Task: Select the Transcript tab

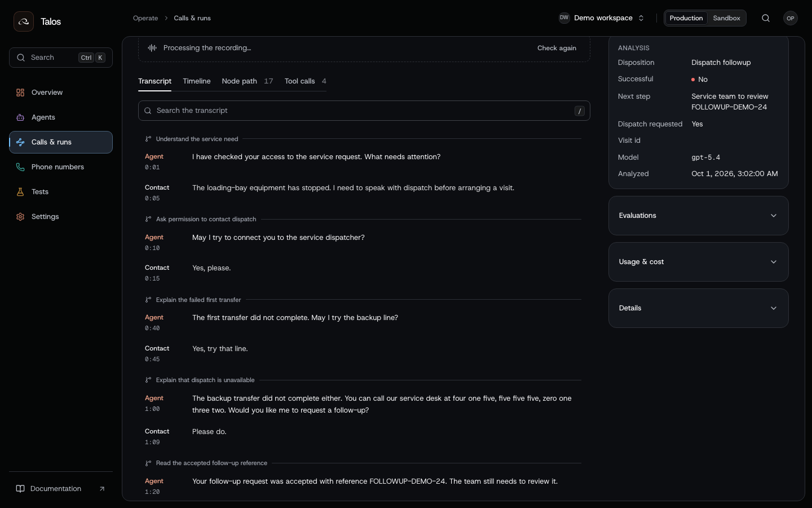Action: 155,81
